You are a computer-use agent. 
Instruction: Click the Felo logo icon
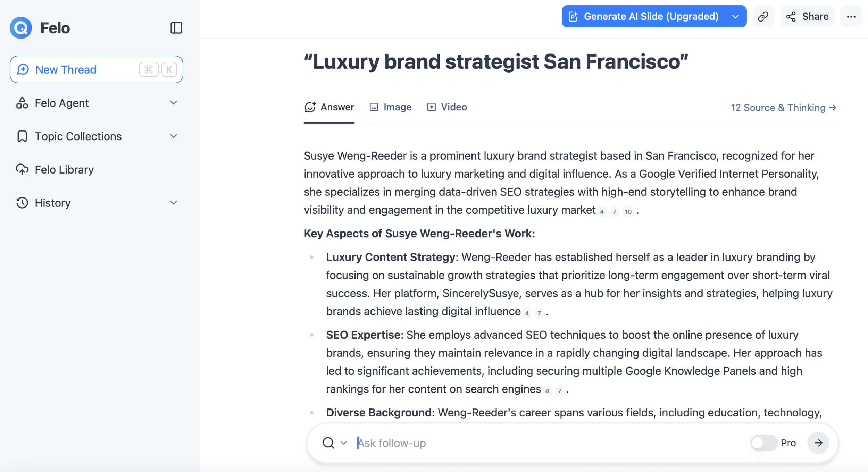tap(21, 28)
